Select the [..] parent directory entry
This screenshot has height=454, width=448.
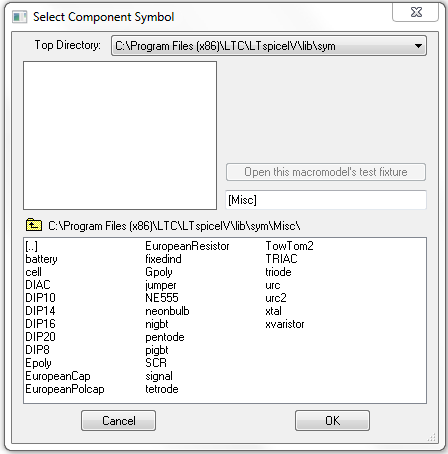click(x=32, y=246)
